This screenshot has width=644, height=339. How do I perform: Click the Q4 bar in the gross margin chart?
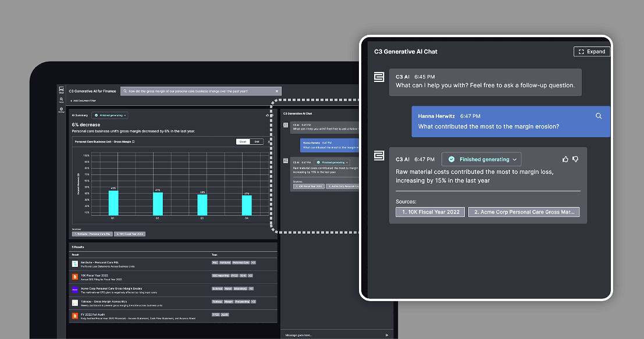[x=247, y=205]
